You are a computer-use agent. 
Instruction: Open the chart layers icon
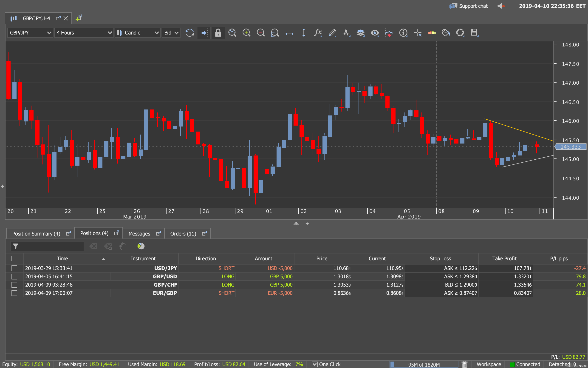point(361,33)
